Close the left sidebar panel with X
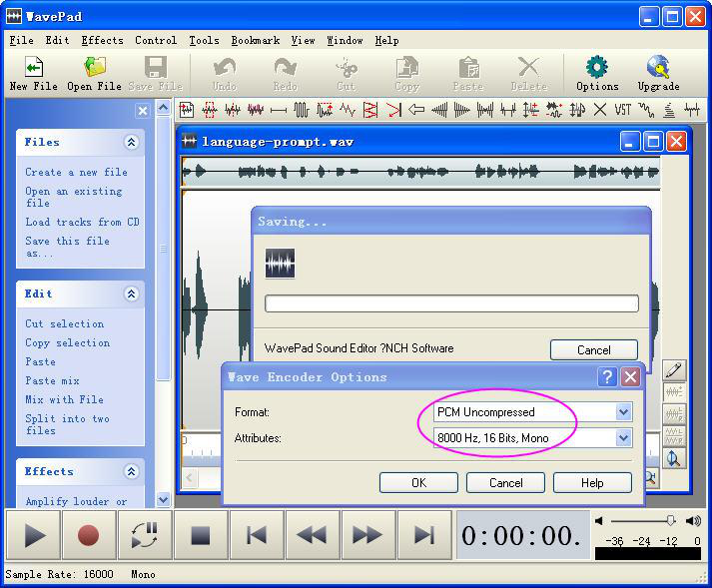Viewport: 712px width, 588px height. click(143, 111)
